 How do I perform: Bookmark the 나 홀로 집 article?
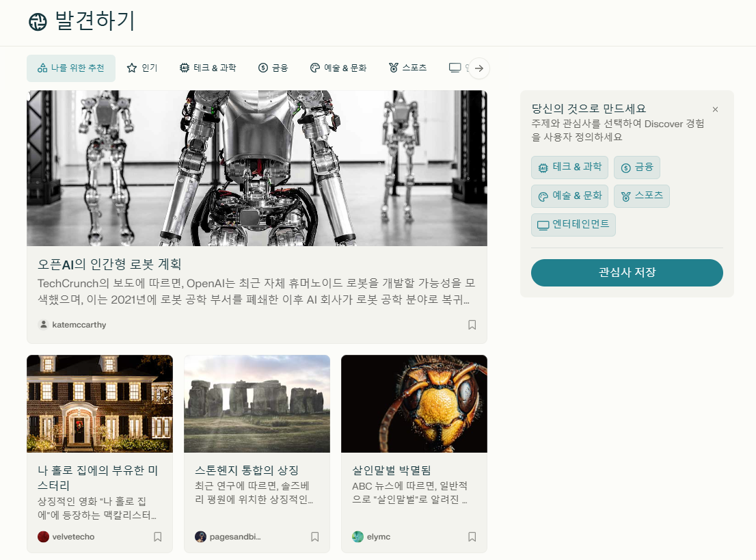pyautogui.click(x=157, y=537)
